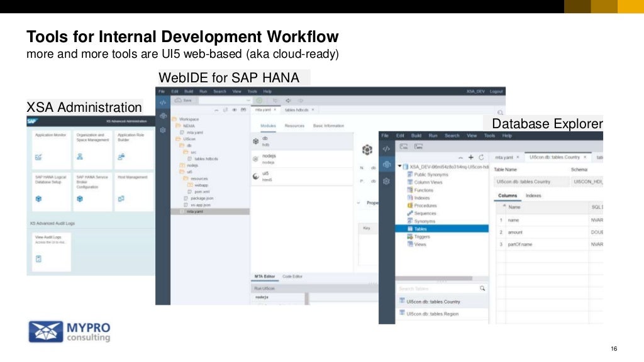644x362 pixels.
Task: Click the horizontal scrollbar under Database Explorer tree
Action: point(434,278)
